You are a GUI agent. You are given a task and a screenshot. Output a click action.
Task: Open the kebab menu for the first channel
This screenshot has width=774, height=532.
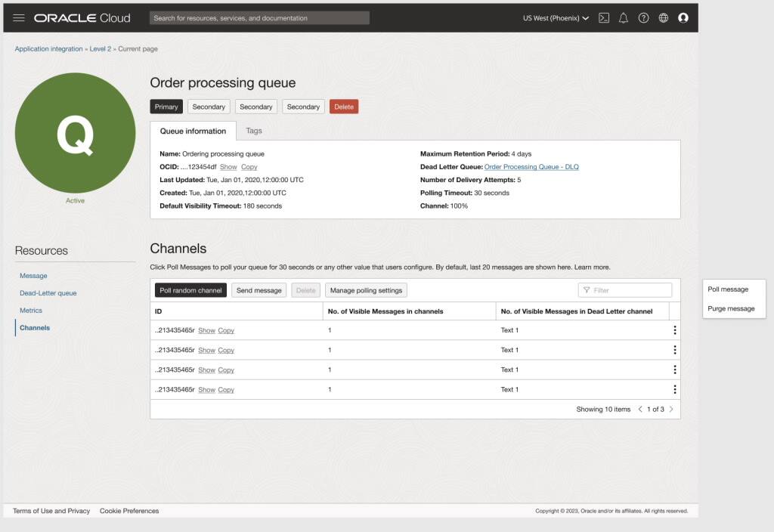[675, 330]
